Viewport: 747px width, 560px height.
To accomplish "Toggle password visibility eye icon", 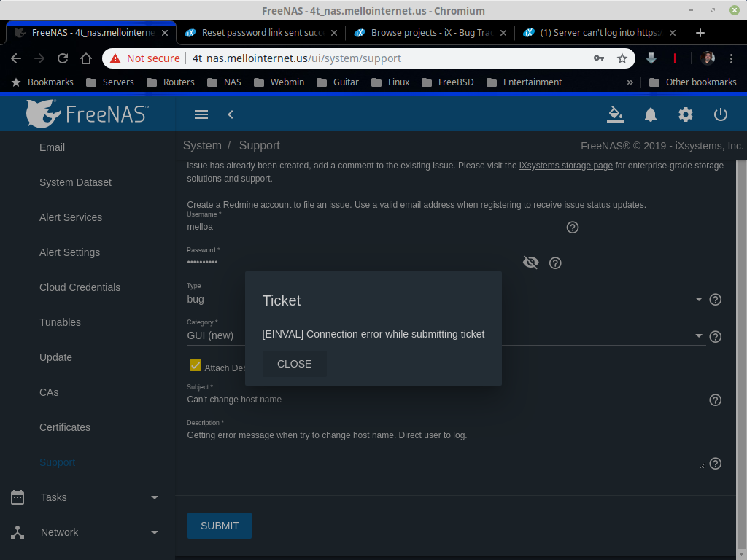I will pyautogui.click(x=531, y=262).
